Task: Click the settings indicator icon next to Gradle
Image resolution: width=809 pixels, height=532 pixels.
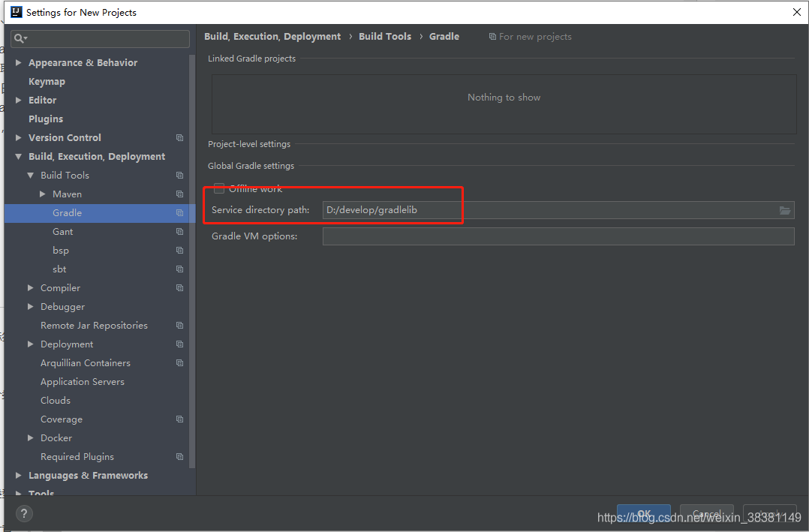Action: pos(179,212)
